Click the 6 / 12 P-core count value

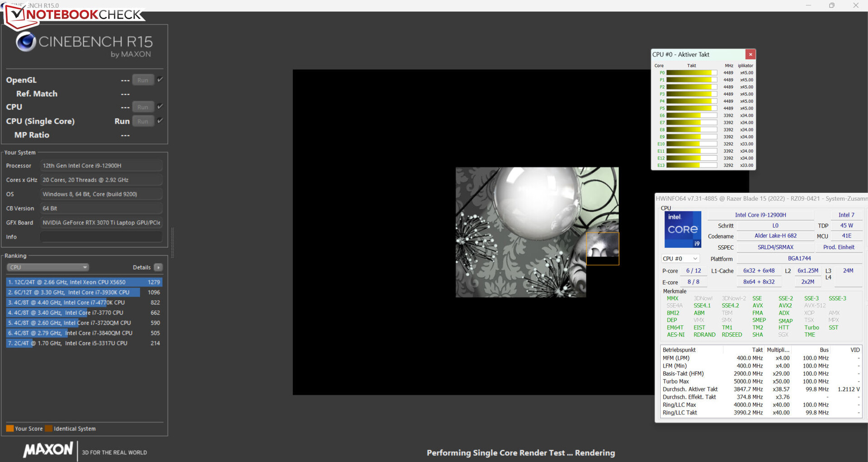[x=693, y=271]
